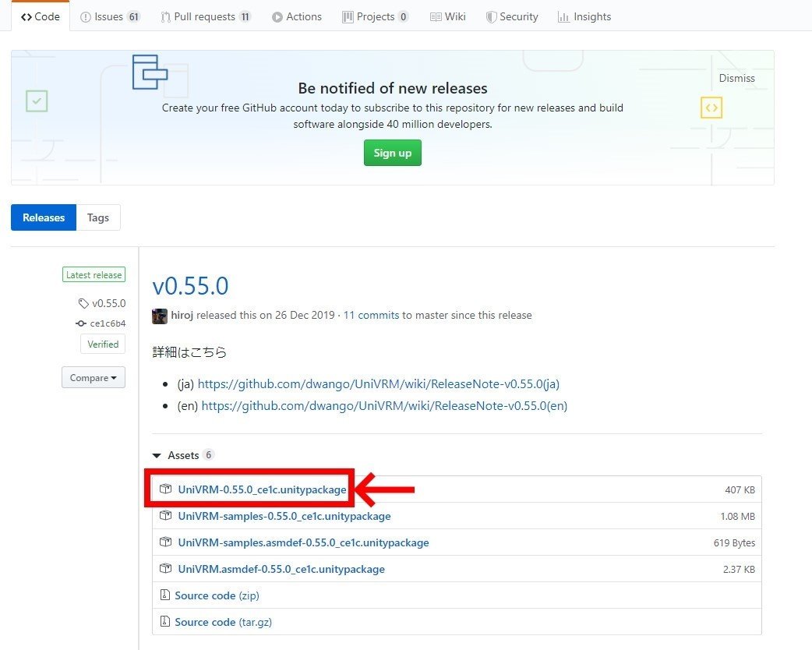Open the Compare dropdown
812x650 pixels.
[94, 377]
